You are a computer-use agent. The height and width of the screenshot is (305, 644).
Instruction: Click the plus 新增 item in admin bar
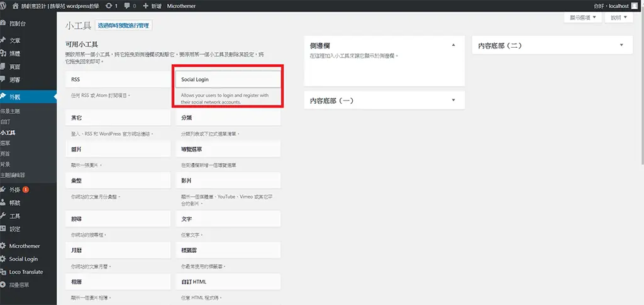point(152,6)
